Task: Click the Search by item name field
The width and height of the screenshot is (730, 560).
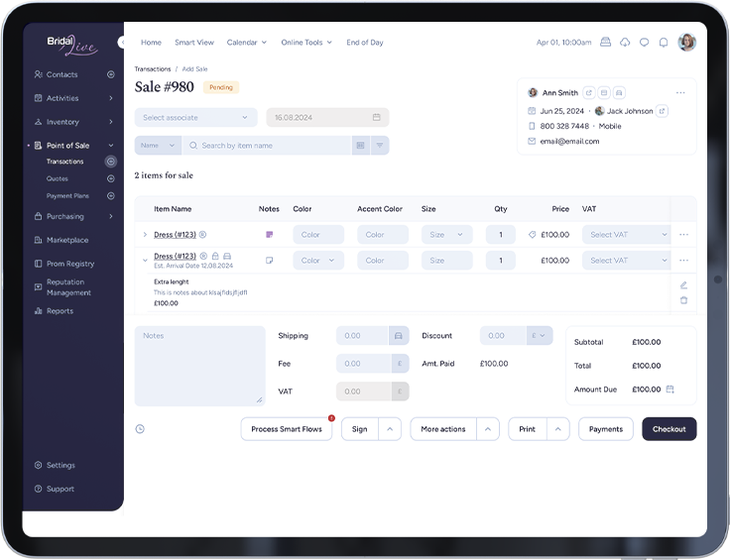Action: coord(267,146)
